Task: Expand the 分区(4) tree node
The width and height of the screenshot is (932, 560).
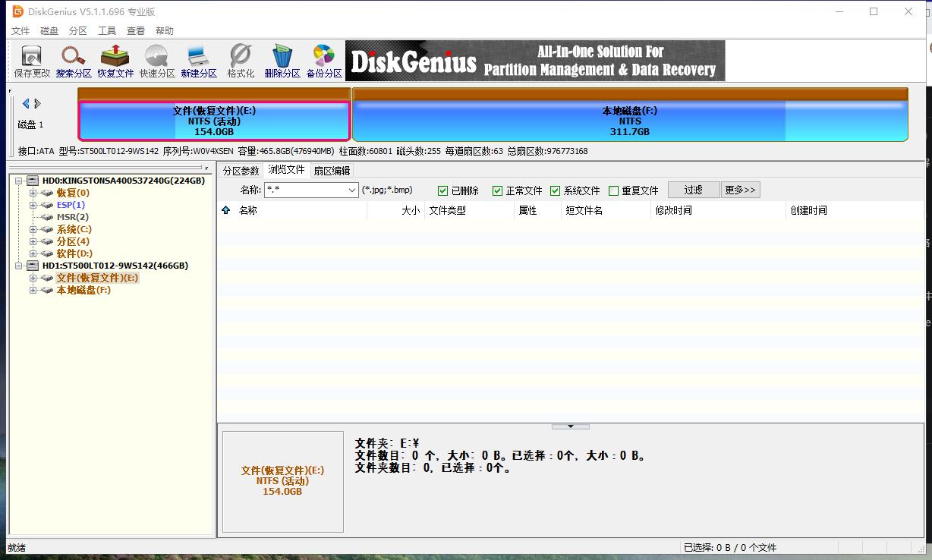Action: [x=33, y=241]
